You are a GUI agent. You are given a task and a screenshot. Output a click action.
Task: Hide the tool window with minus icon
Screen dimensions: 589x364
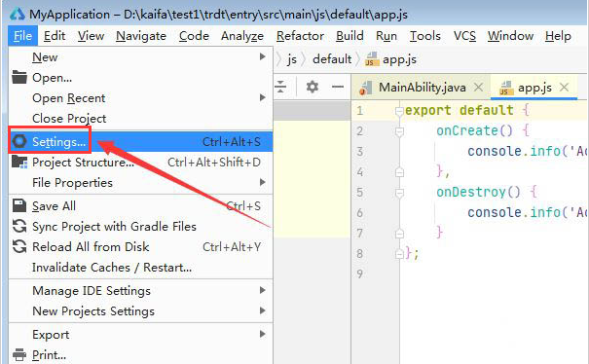[338, 87]
